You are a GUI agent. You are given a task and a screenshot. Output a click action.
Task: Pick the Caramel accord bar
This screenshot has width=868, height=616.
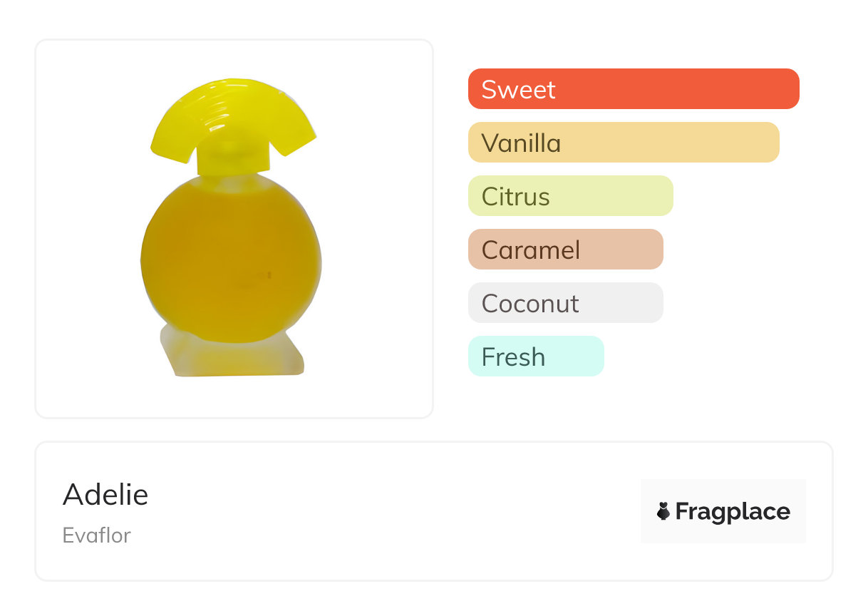pyautogui.click(x=565, y=250)
